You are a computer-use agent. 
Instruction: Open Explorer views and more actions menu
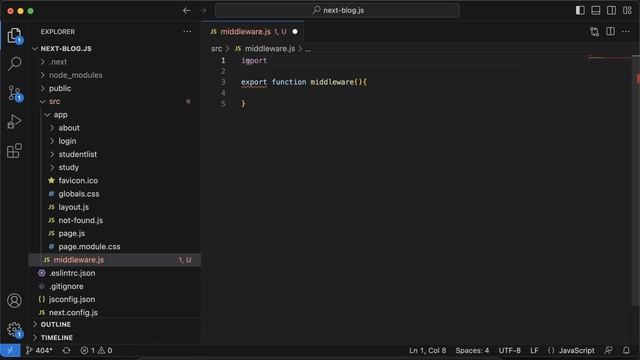[187, 31]
